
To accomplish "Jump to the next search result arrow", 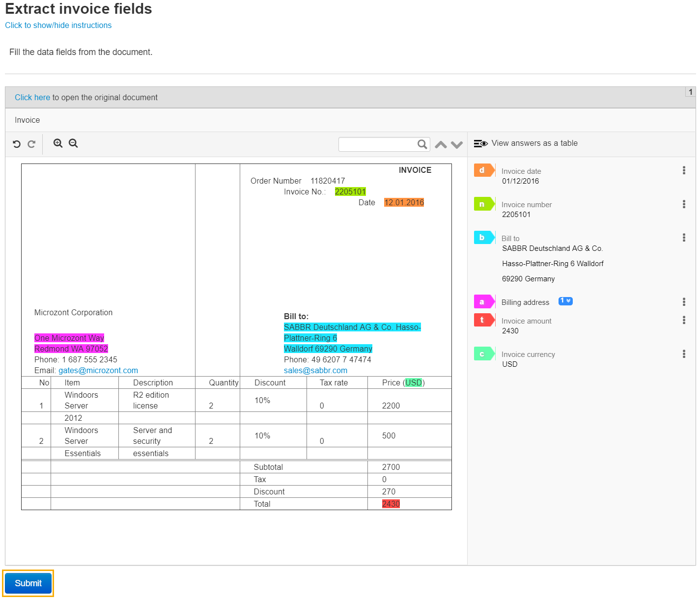I will click(x=457, y=144).
